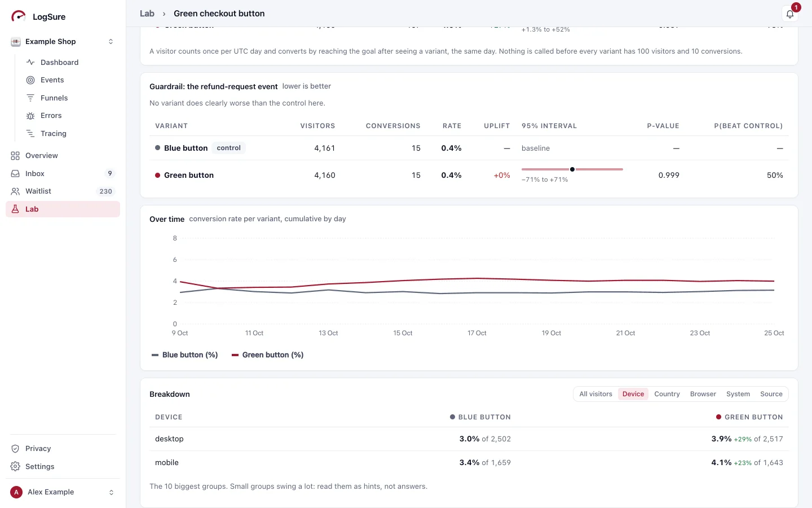Switch breakdown to Country
Screen dimensions: 812x508
click(667, 394)
